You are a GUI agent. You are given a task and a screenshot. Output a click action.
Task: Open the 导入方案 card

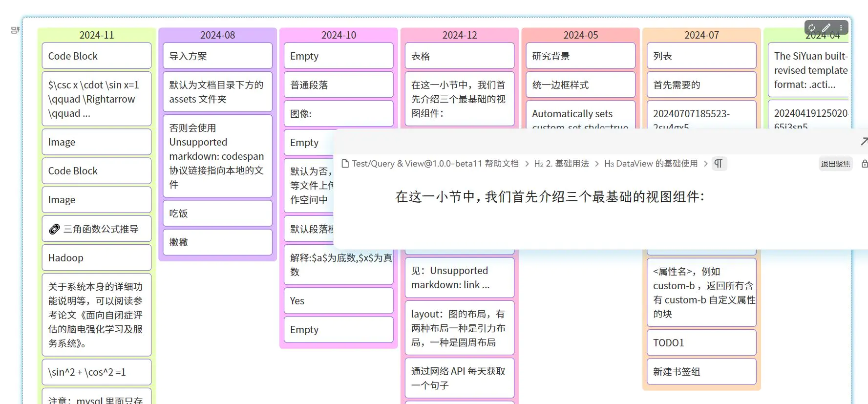[x=217, y=56]
